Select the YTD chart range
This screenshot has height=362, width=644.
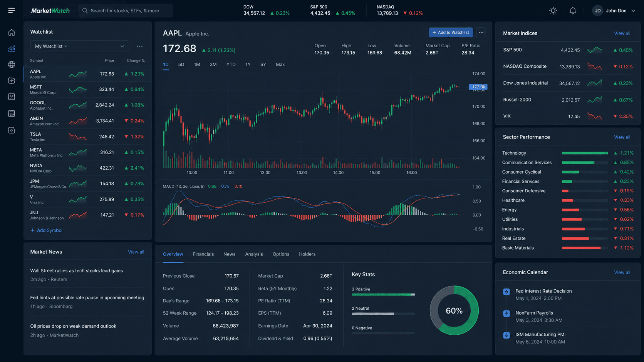[x=231, y=65]
